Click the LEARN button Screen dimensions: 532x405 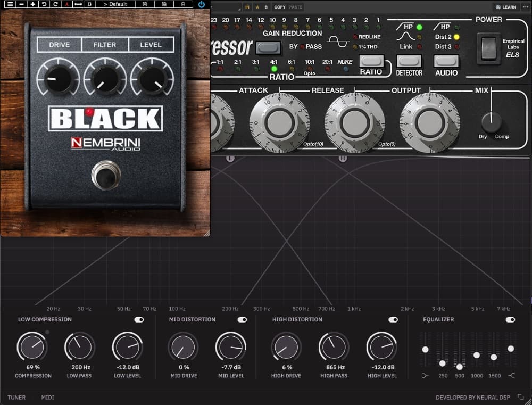506,7
